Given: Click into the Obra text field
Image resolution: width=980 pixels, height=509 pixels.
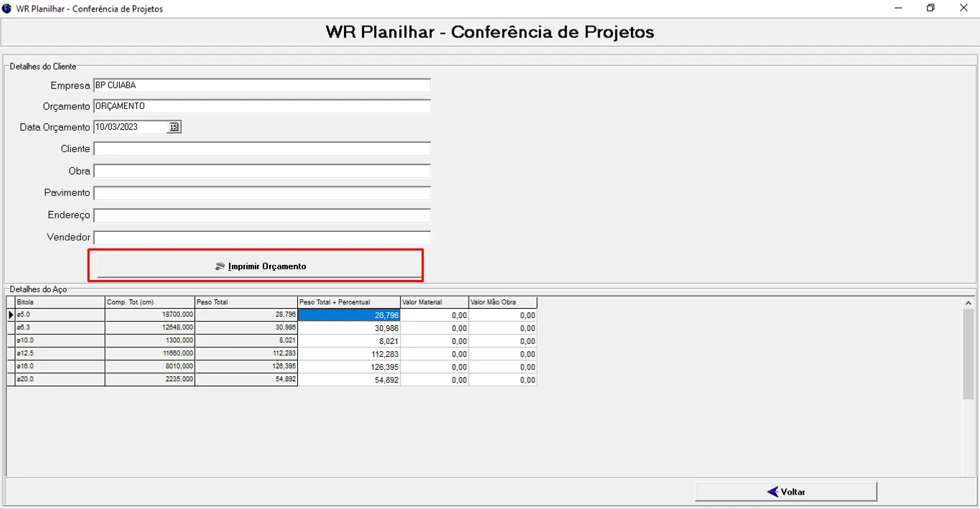Looking at the screenshot, I should [x=261, y=172].
